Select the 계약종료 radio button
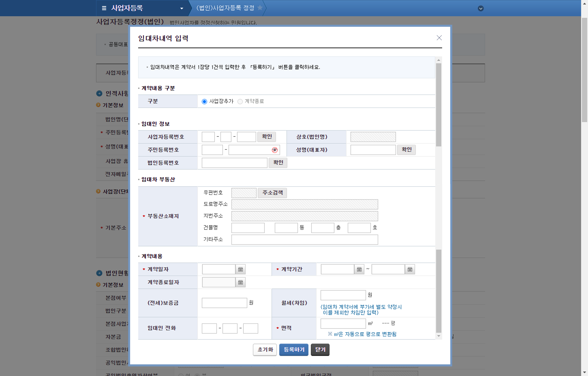Viewport: 588px width, 376px height. click(x=240, y=101)
